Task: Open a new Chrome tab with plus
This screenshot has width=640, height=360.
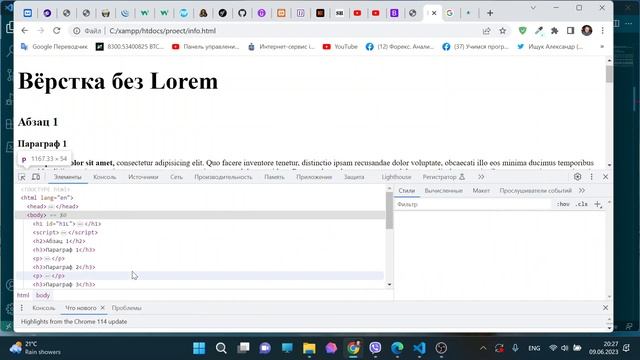Action: (x=490, y=13)
